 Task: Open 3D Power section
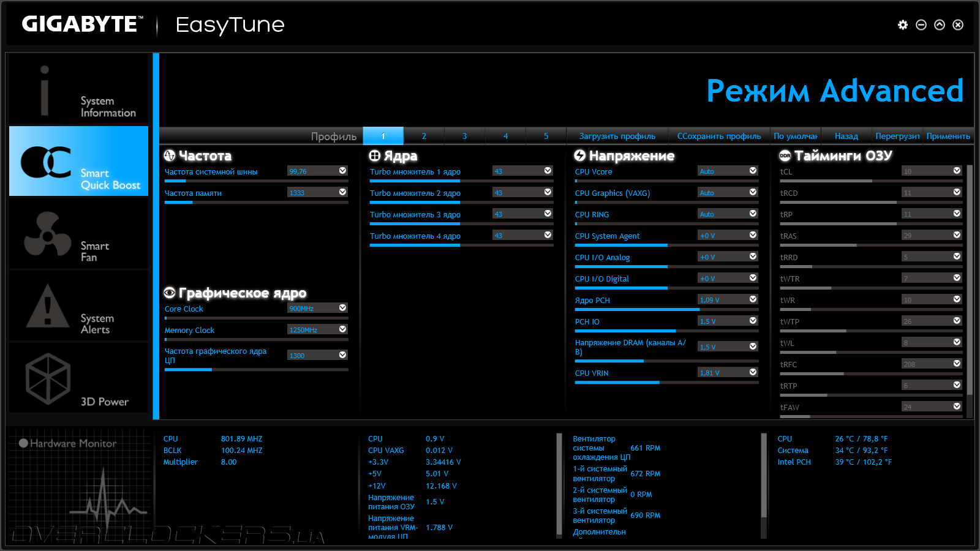(78, 378)
